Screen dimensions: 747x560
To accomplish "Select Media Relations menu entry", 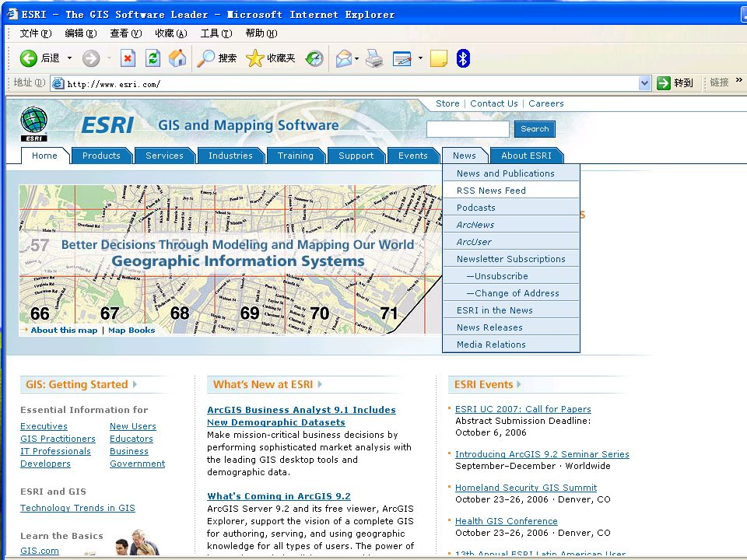I will (x=511, y=345).
